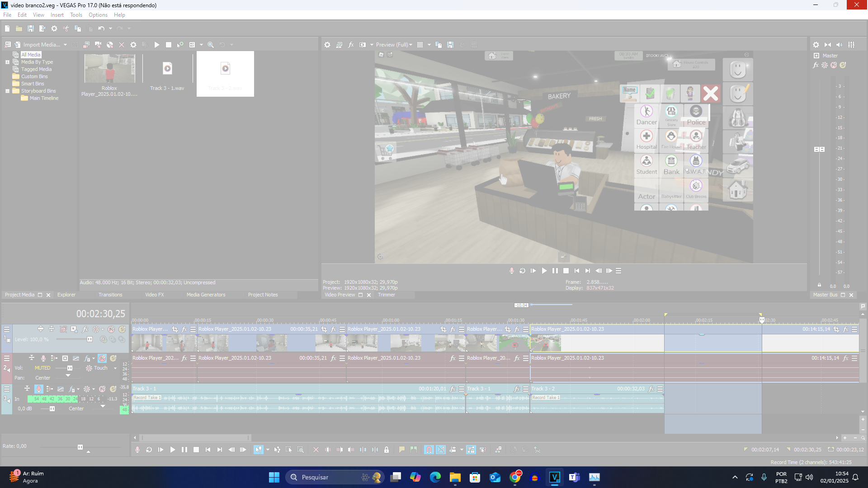
Task: Toggle lock envelopes to events
Action: click(471, 450)
